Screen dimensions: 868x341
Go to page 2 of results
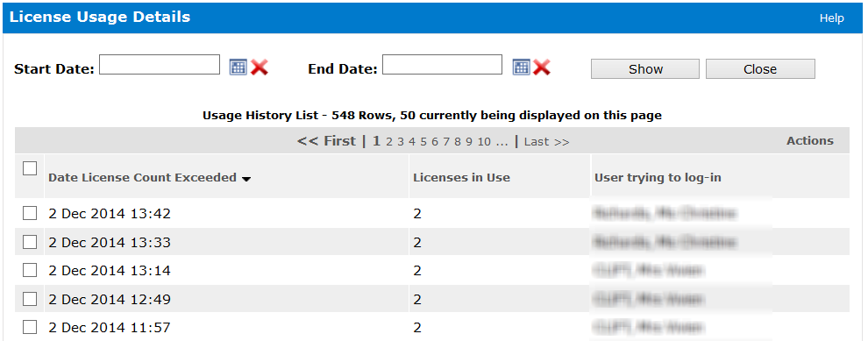point(389,142)
